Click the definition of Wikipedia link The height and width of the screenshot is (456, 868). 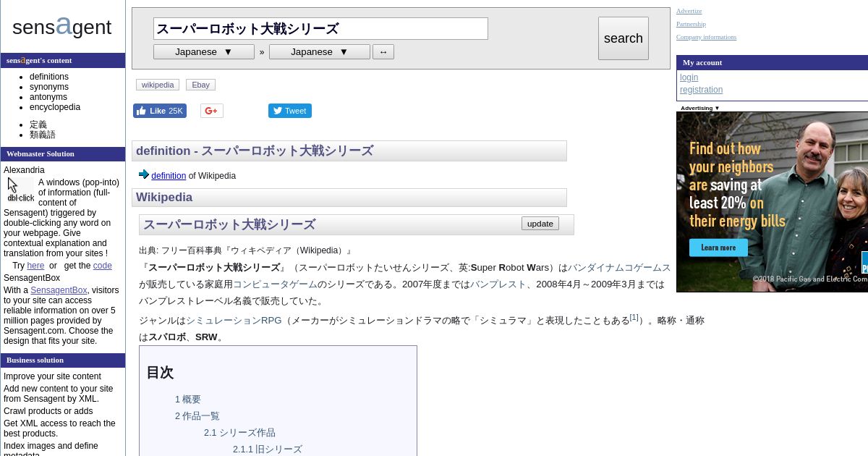point(169,176)
